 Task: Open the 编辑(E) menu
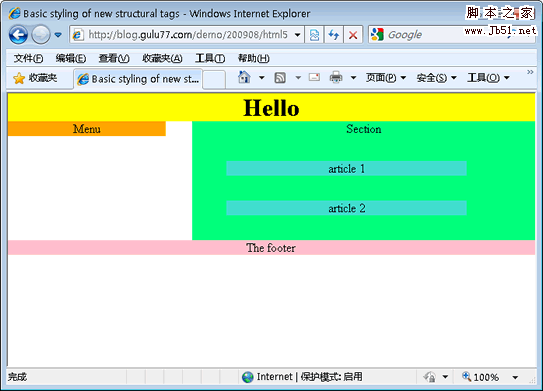click(x=71, y=58)
